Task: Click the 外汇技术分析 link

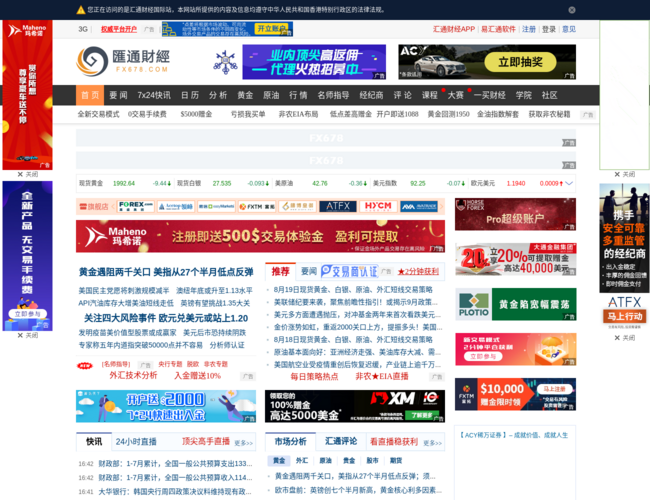Action: tap(133, 375)
